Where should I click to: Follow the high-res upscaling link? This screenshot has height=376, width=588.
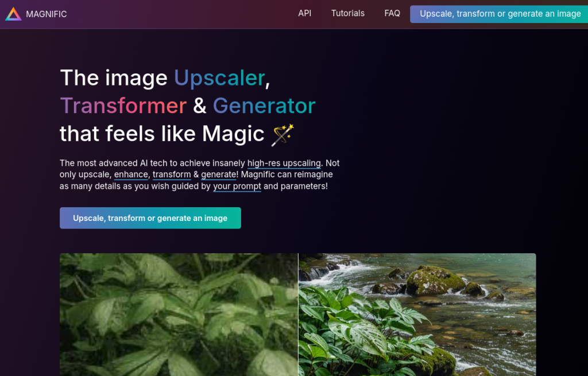pos(284,164)
